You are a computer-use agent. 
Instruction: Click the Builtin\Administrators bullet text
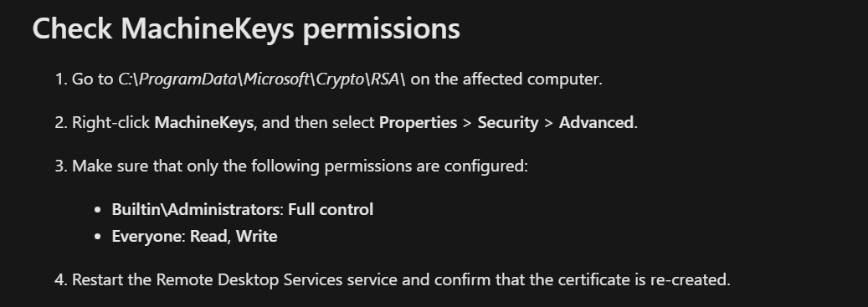[x=195, y=209]
